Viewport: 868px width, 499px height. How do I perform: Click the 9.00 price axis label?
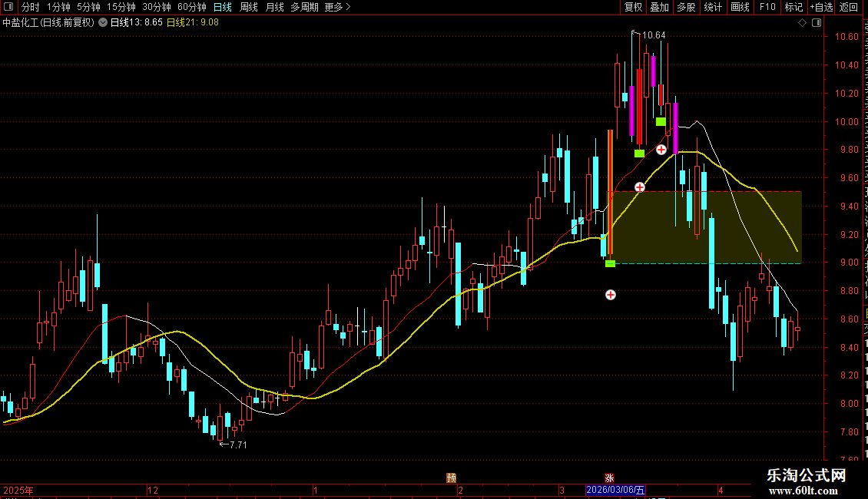pos(849,263)
